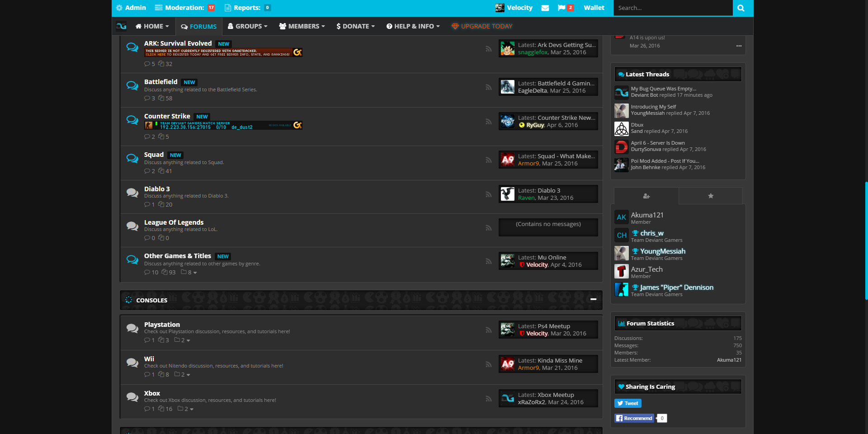Click the Tweet button
This screenshot has width=868, height=434.
pyautogui.click(x=627, y=403)
